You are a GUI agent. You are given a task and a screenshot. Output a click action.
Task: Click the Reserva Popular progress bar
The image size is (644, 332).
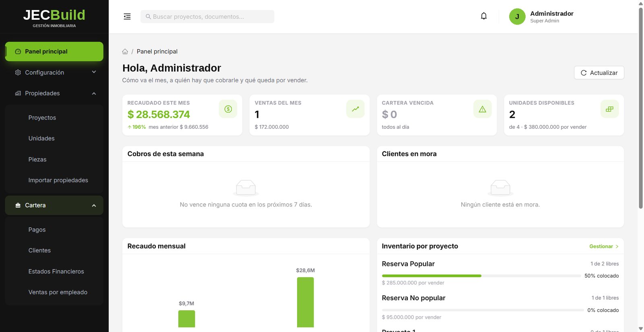point(481,276)
